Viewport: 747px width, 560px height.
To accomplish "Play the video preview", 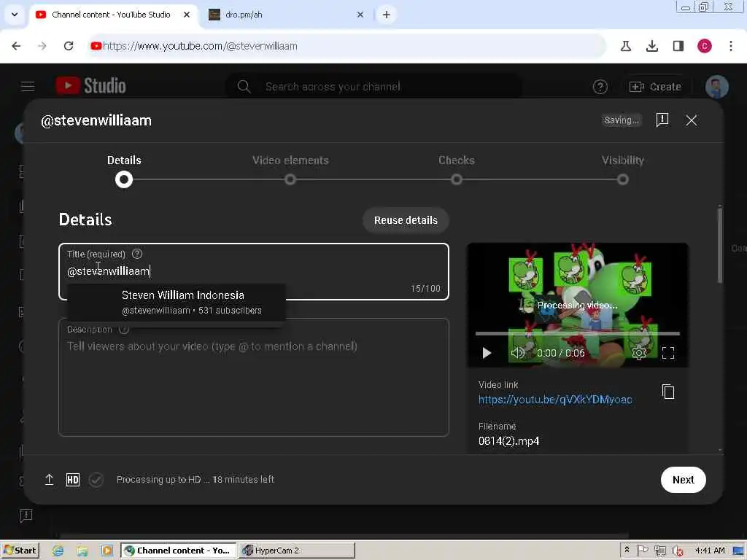I will [x=487, y=353].
